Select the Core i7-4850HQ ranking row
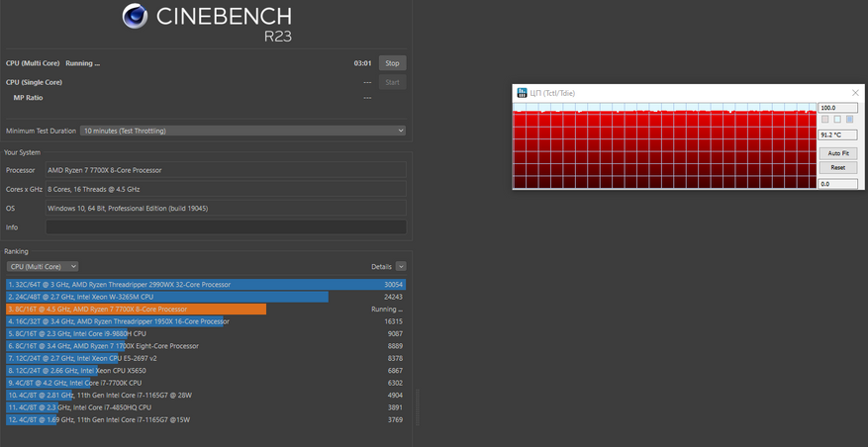868x447 pixels. (206, 407)
